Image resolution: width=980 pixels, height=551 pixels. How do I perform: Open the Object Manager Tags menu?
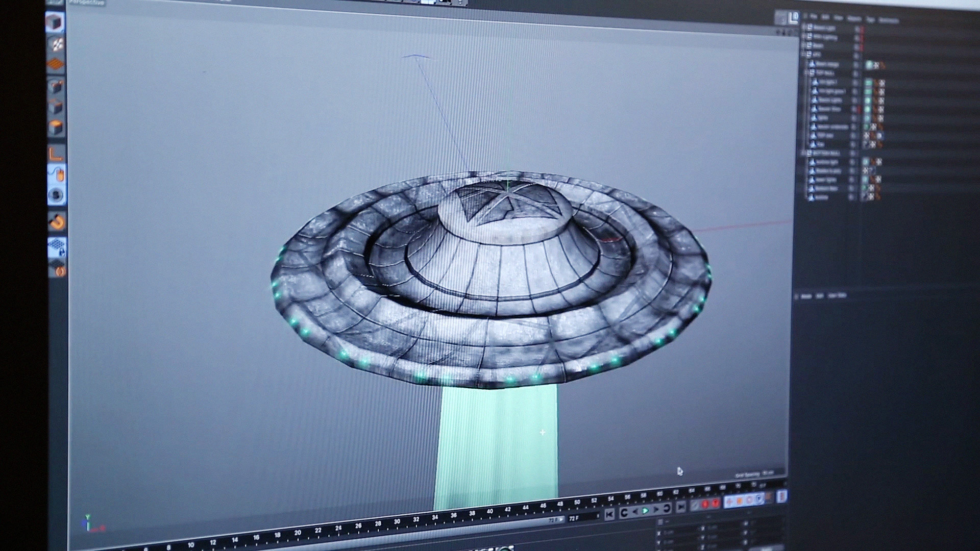(x=871, y=19)
